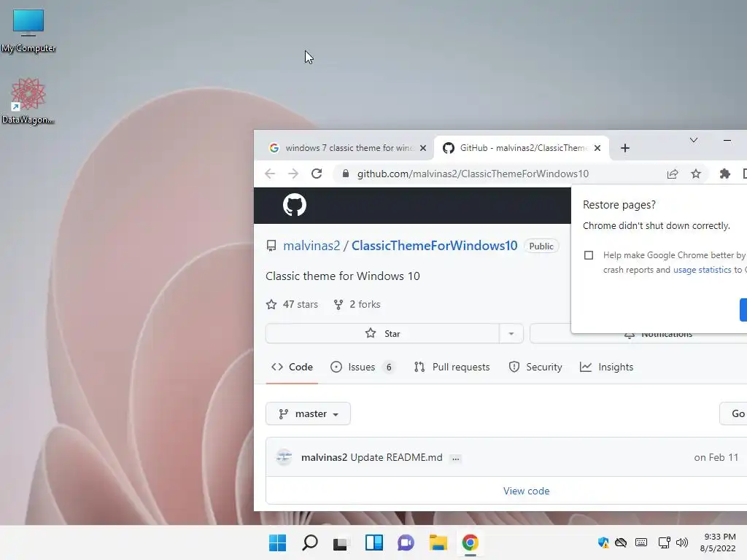Open My Computer desktop icon
The width and height of the screenshot is (747, 560).
pyautogui.click(x=28, y=31)
